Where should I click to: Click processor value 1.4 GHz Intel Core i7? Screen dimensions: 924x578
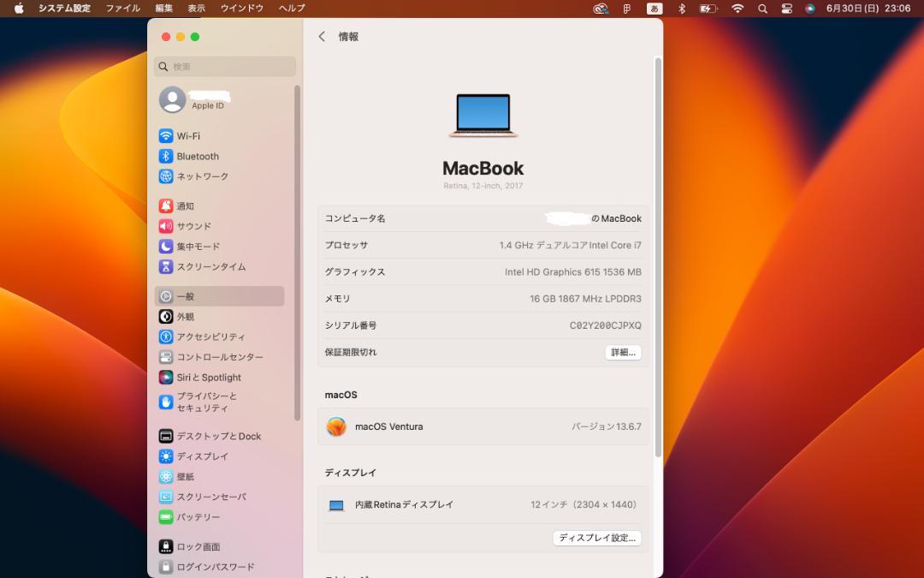pyautogui.click(x=570, y=246)
